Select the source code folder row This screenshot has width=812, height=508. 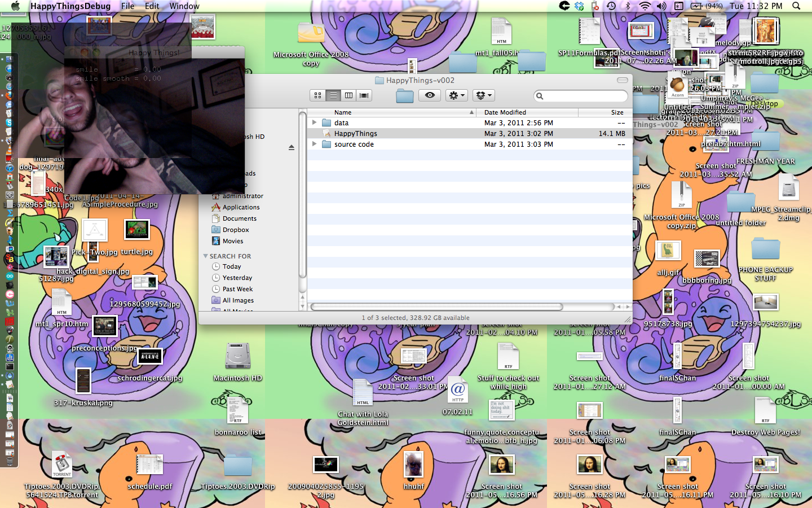point(469,144)
